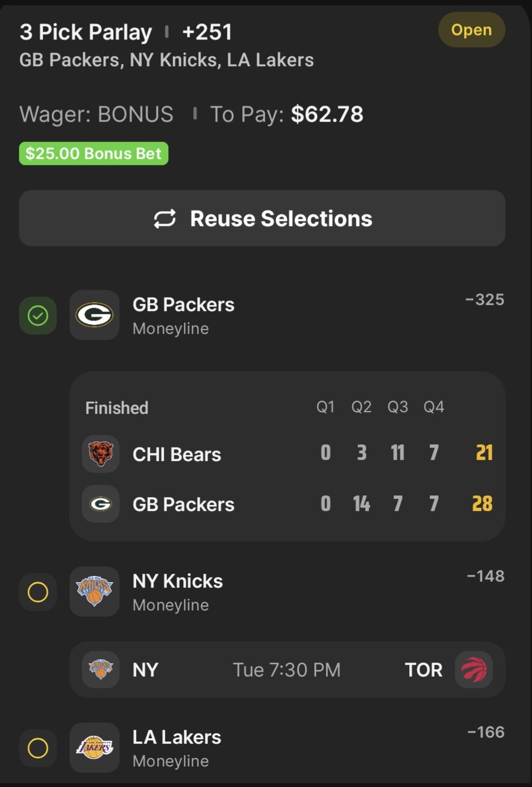Tap the Packers final score 28
Viewport: 532px width, 787px height.
click(x=482, y=504)
